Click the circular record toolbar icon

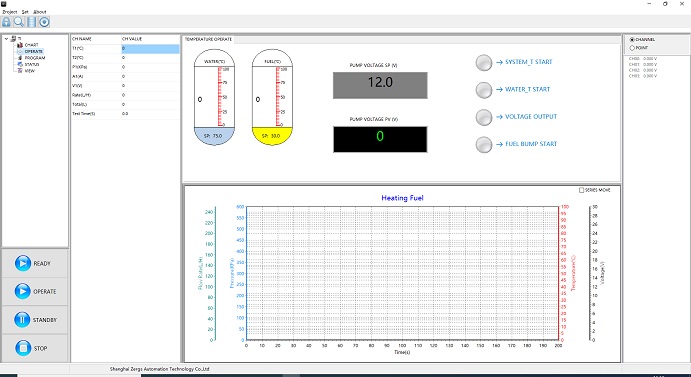pyautogui.click(x=44, y=22)
